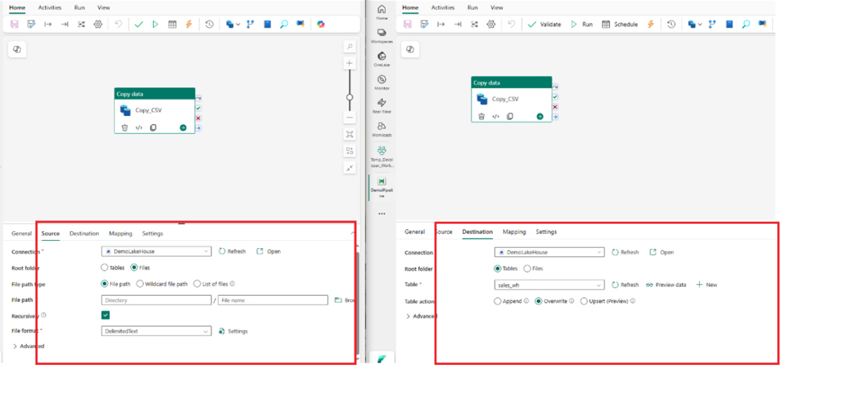Open Workspaces from the left sidebar

tap(381, 34)
